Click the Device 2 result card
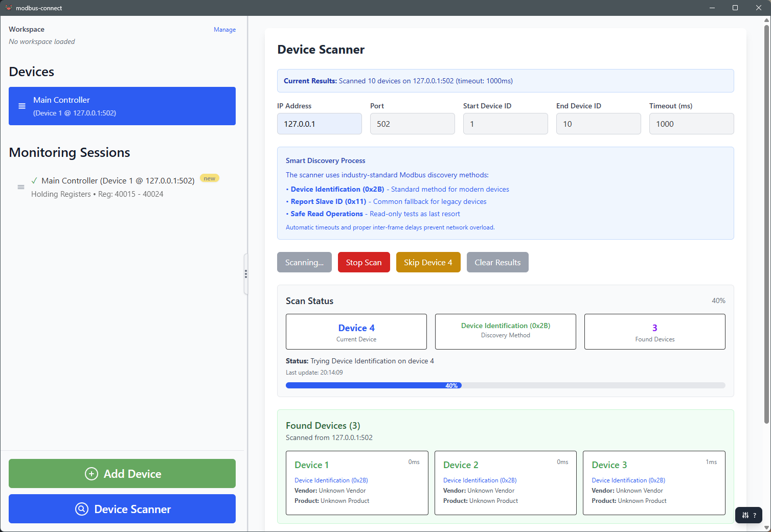Image resolution: width=771 pixels, height=532 pixels. [x=505, y=483]
